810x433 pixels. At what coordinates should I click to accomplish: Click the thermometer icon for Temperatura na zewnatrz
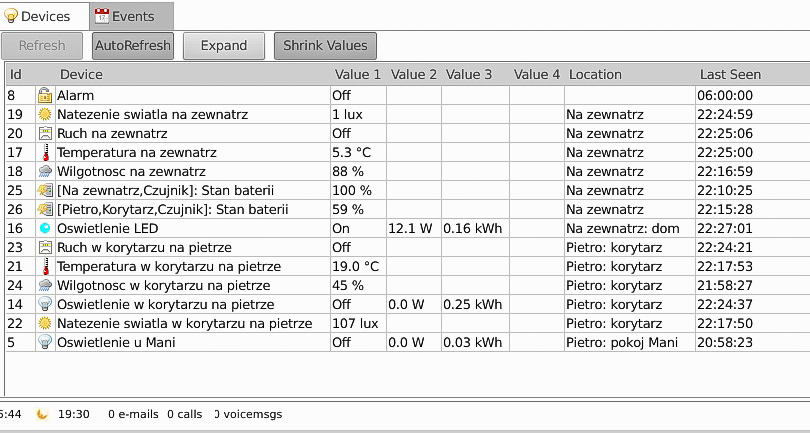[x=45, y=152]
